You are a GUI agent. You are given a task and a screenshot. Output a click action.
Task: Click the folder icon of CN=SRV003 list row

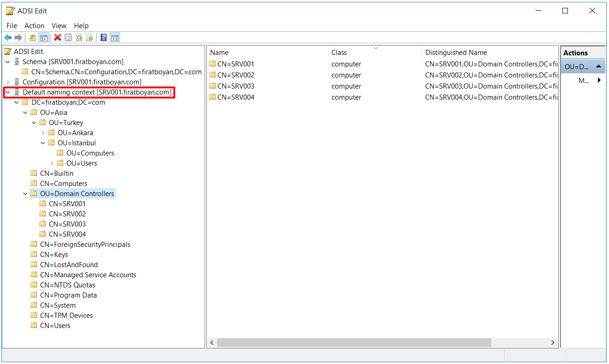tap(212, 86)
